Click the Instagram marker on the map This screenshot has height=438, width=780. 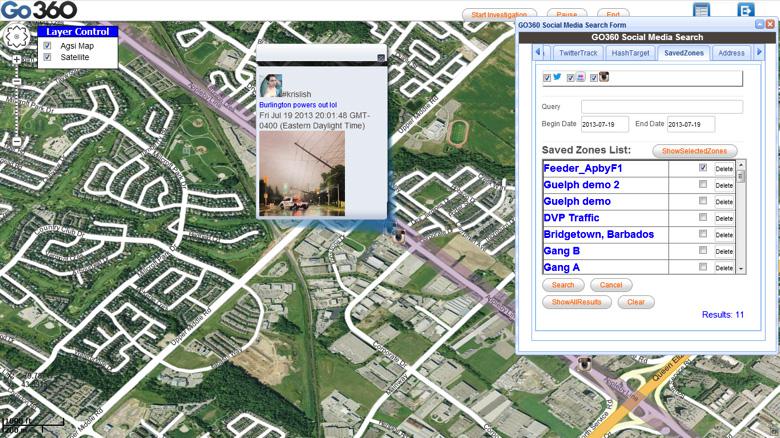point(399,237)
